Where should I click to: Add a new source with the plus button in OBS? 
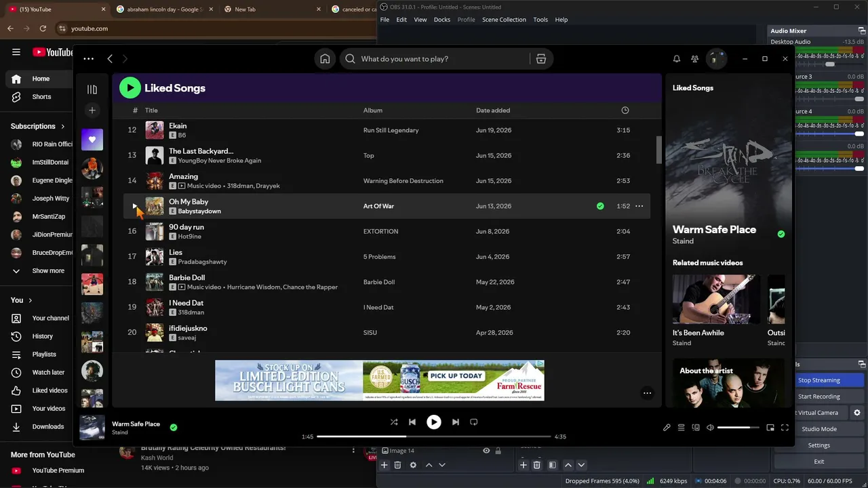click(384, 465)
